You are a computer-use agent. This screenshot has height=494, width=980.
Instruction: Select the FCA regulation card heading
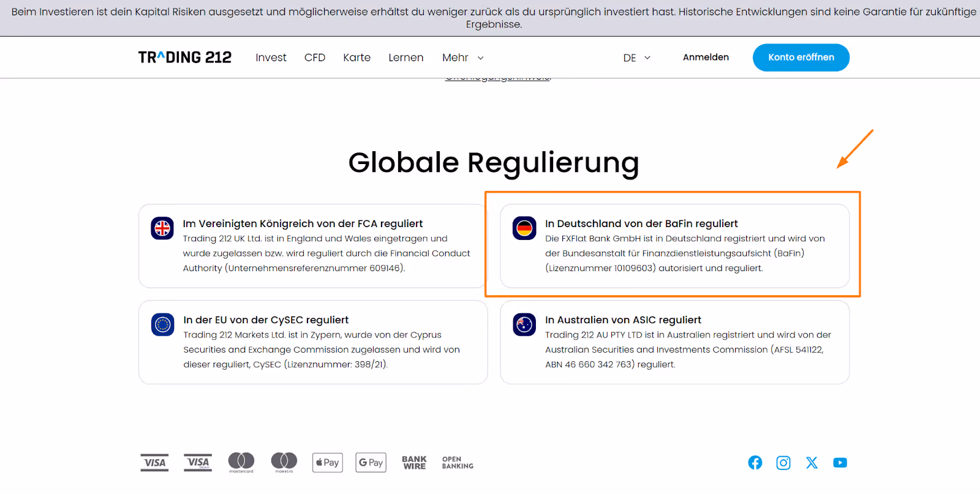coord(303,223)
